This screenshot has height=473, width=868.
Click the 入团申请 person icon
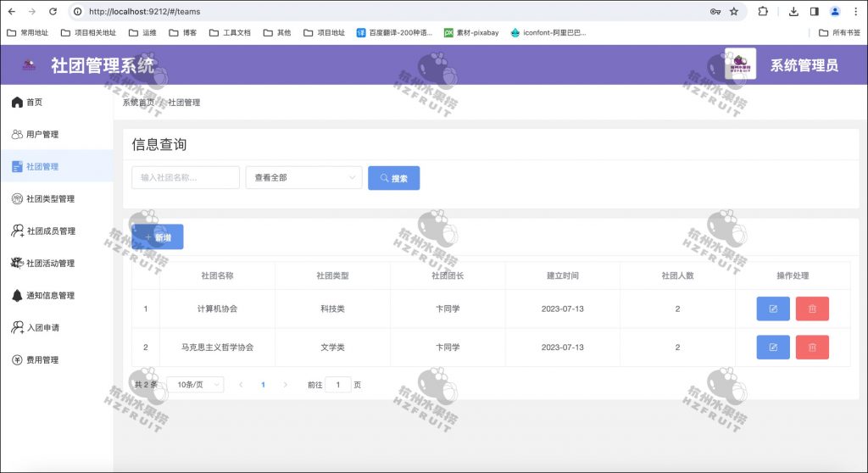click(x=17, y=327)
